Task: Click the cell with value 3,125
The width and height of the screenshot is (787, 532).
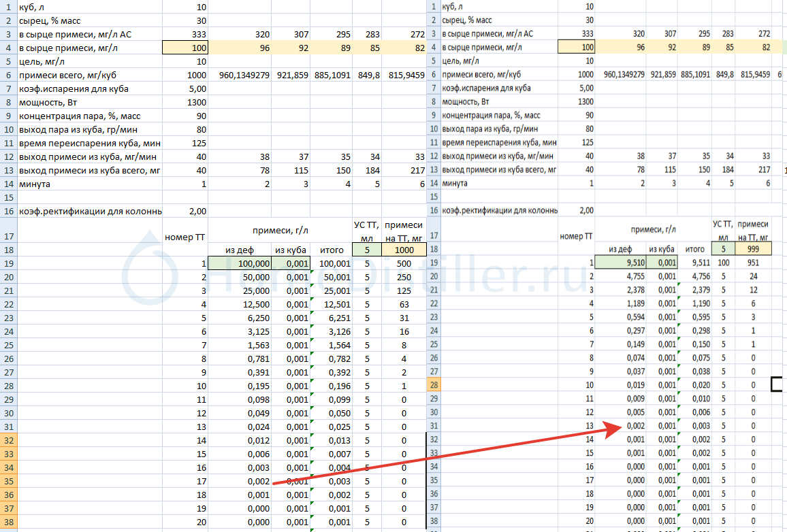Action: [x=240, y=331]
